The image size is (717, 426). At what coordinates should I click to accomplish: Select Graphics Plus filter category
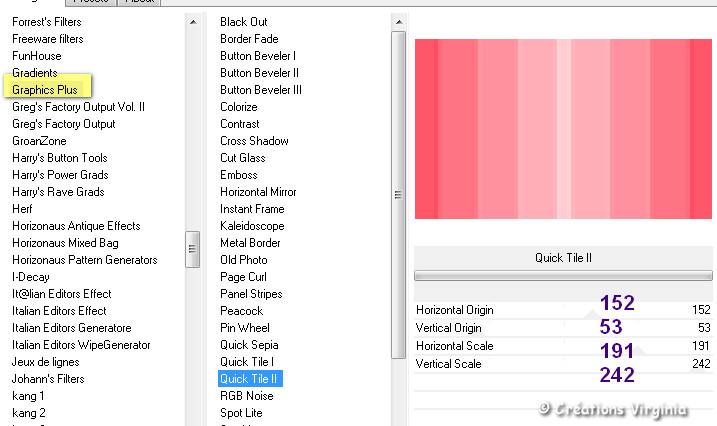[x=44, y=90]
